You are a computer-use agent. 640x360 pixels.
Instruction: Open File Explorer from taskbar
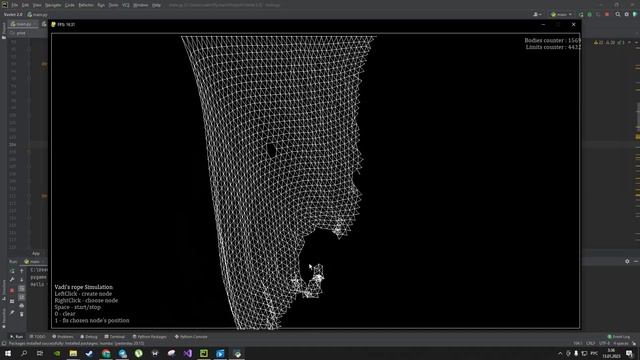pyautogui.click(x=73, y=353)
